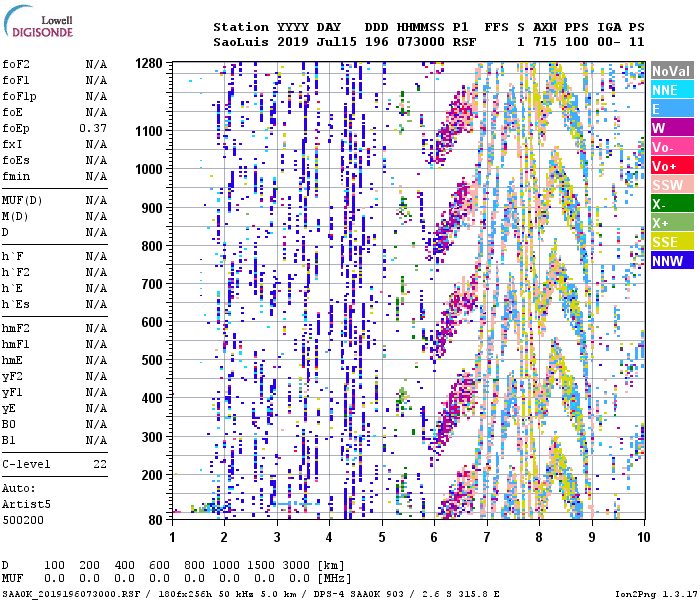Click the foF2 parameter label
The image size is (700, 600).
click(16, 64)
